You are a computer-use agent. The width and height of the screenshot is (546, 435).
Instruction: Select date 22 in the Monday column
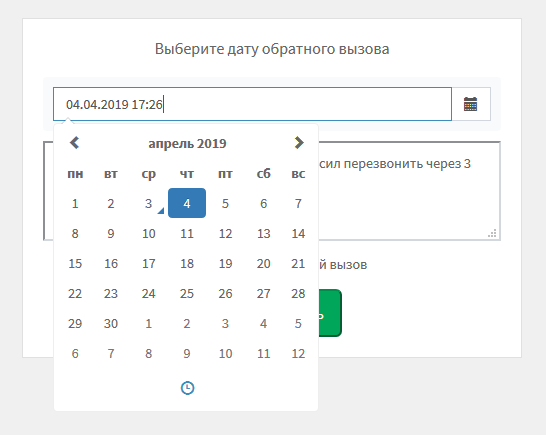(75, 294)
